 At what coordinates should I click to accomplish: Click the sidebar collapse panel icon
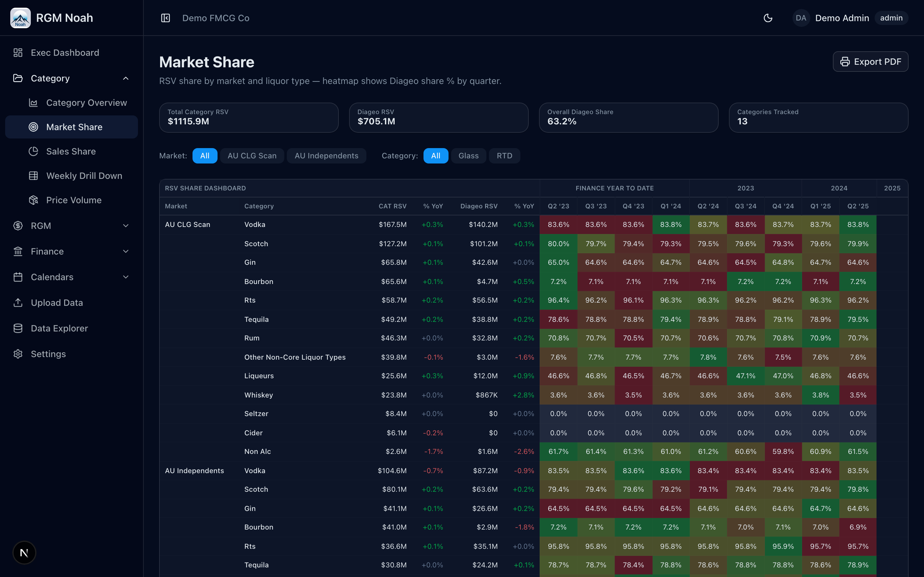point(165,18)
